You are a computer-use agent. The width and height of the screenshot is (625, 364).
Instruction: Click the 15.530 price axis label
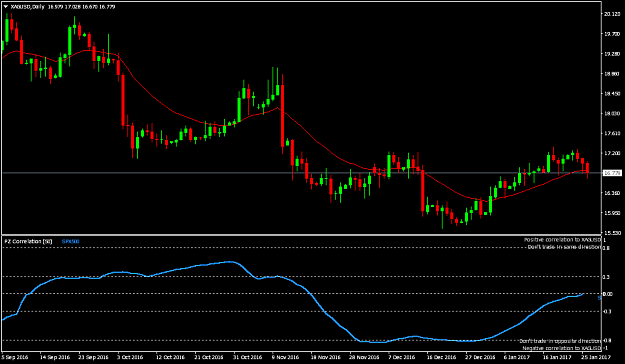612,232
